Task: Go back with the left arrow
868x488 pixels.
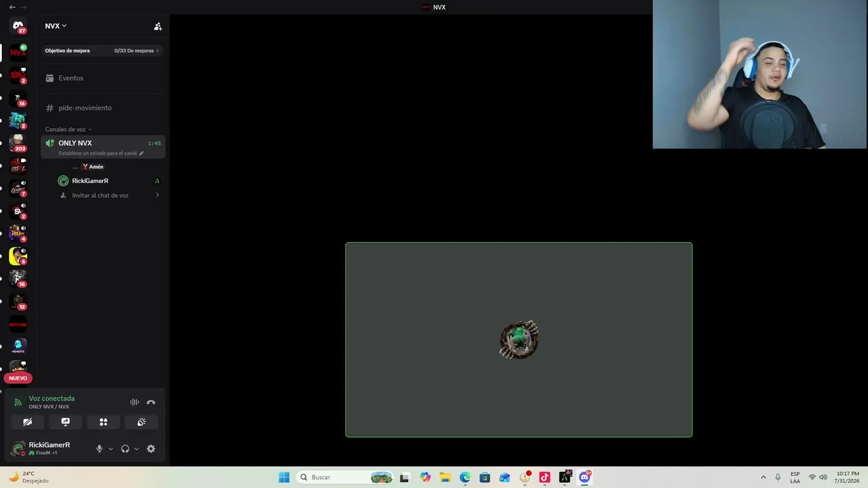Action: pyautogui.click(x=12, y=7)
